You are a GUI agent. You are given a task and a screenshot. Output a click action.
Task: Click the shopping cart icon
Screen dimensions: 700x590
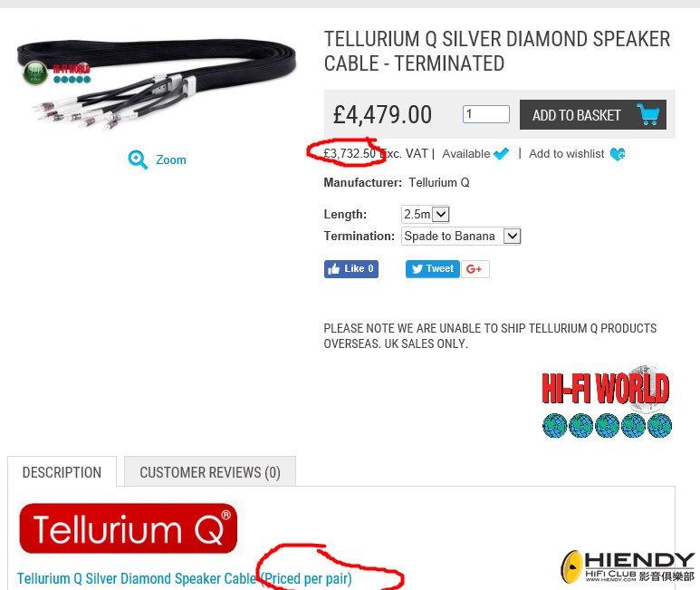pos(647,114)
